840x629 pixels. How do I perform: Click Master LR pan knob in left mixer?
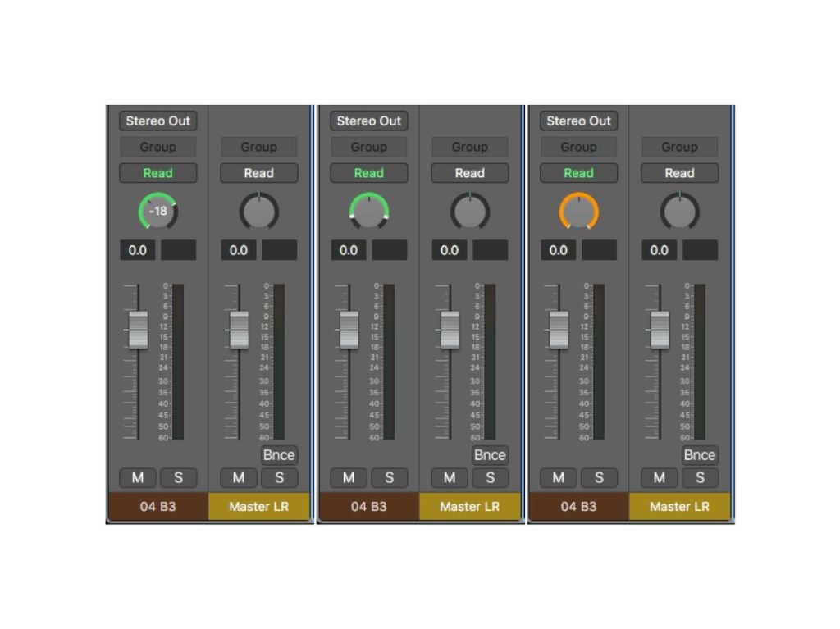[x=258, y=211]
